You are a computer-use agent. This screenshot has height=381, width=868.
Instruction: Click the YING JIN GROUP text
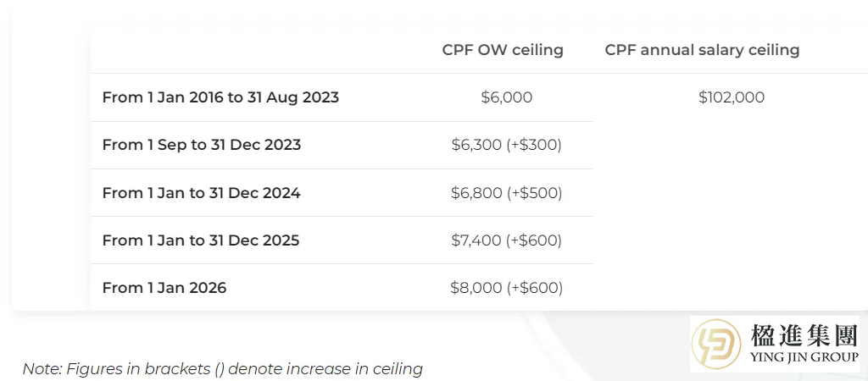[x=804, y=357]
